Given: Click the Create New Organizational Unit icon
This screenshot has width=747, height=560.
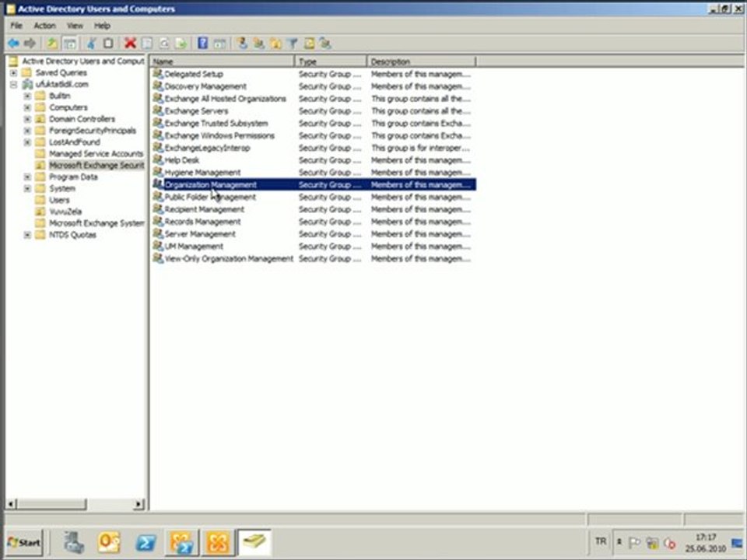Looking at the screenshot, I should pos(275,44).
